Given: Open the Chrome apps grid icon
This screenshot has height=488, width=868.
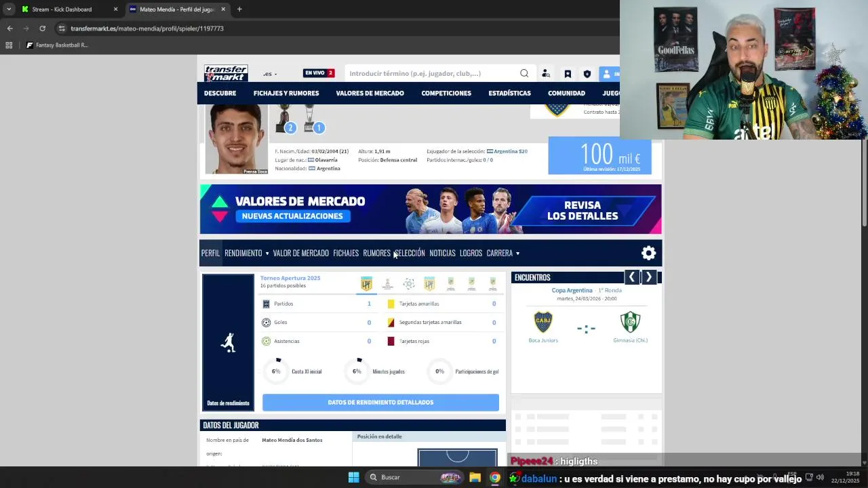Looking at the screenshot, I should (9, 45).
